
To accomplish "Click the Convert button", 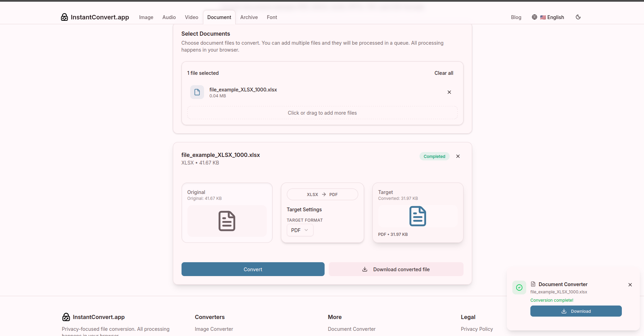I will 253,269.
